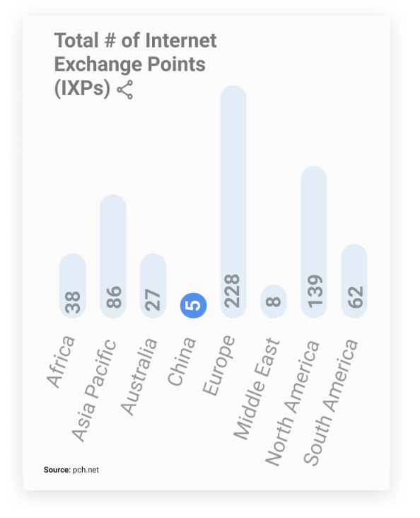Click the Asia Pacific axis label
The height and width of the screenshot is (518, 420).
(94, 391)
